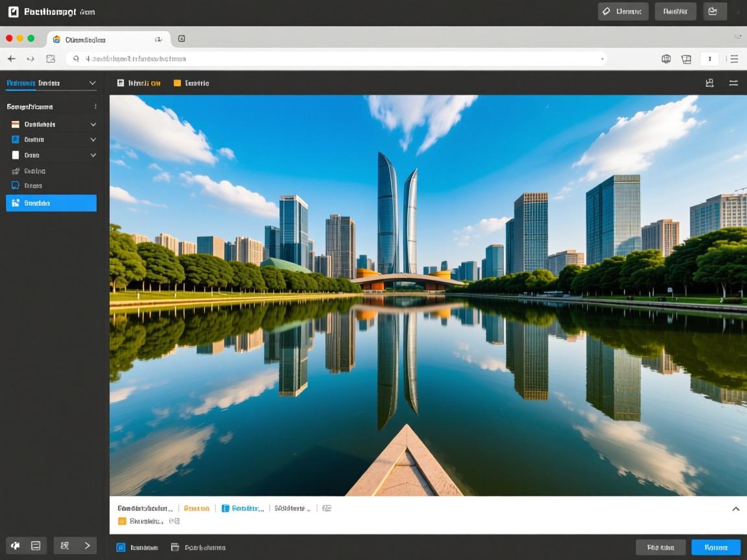Click the new tab button beside the open tab

point(182,39)
